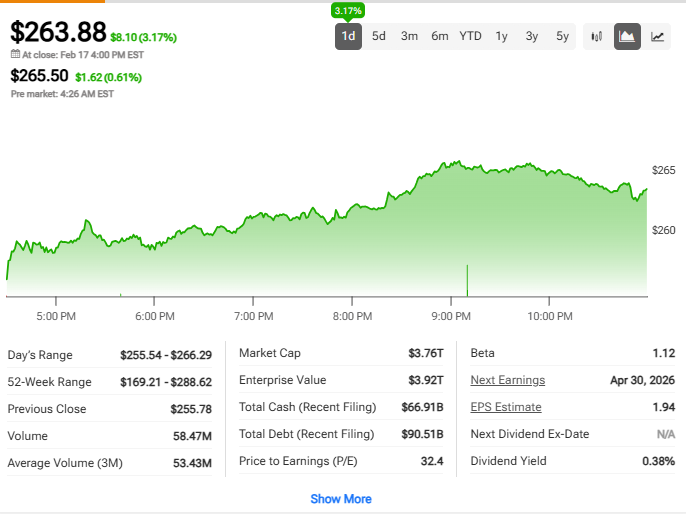Screen dimensions: 686x514
Task: Click Next Dividend Ex-Date value N/A
Action: point(665,434)
